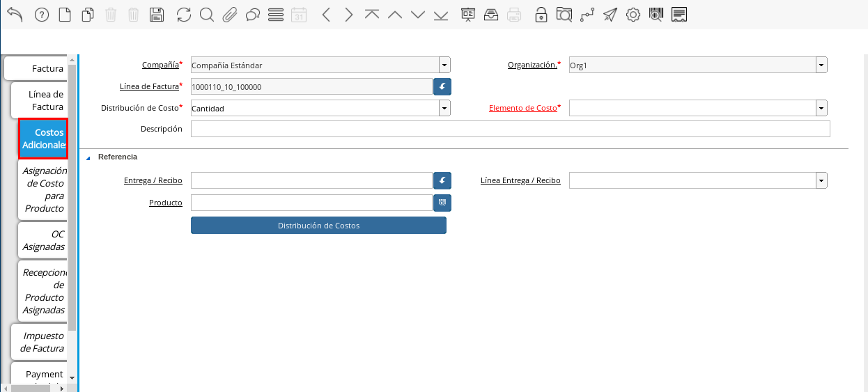Go to previous tab with left chevron
Image resolution: width=868 pixels, height=392 pixels.
[325, 15]
